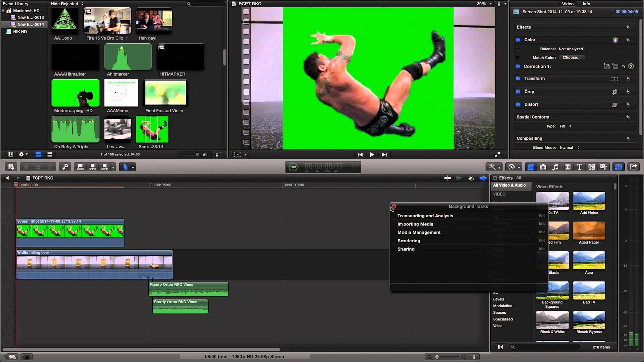This screenshot has width=644, height=362.
Task: Click the Connect clip edit button
Action: [x=80, y=167]
